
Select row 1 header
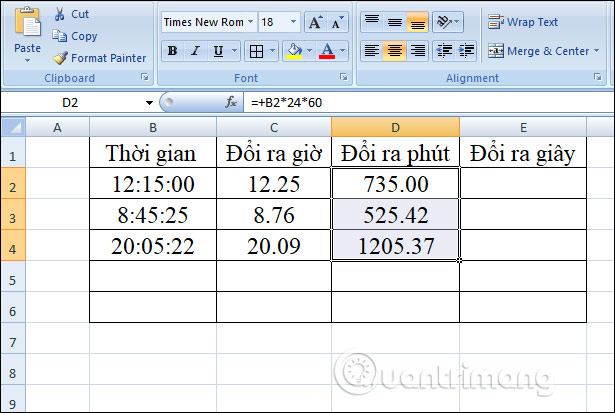pos(13,153)
